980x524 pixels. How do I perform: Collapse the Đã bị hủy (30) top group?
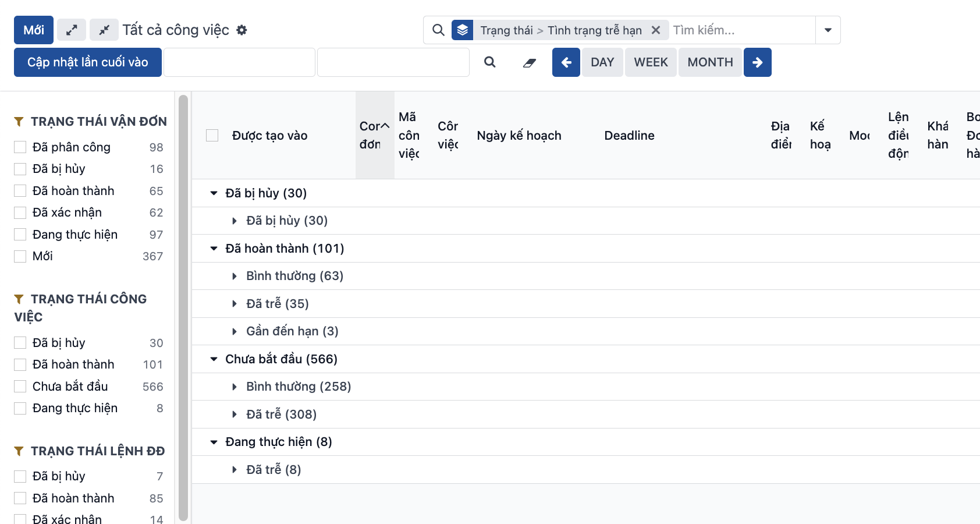214,193
